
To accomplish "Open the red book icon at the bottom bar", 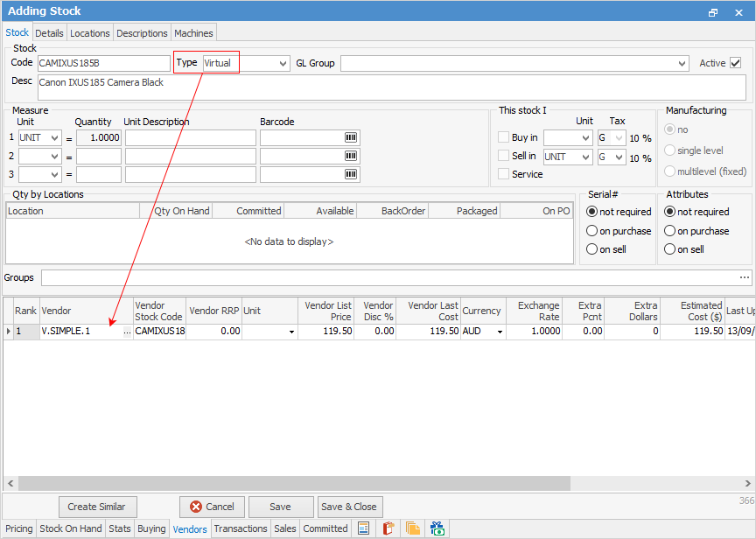I will coord(388,528).
